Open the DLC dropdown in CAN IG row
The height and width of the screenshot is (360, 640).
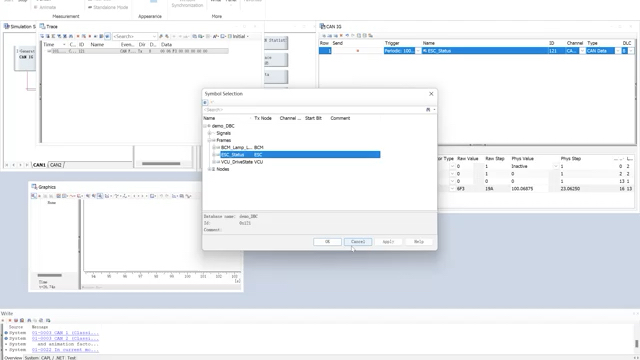point(631,51)
